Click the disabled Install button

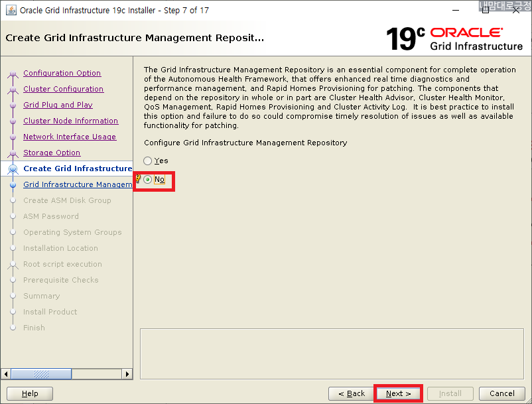pyautogui.click(x=450, y=393)
